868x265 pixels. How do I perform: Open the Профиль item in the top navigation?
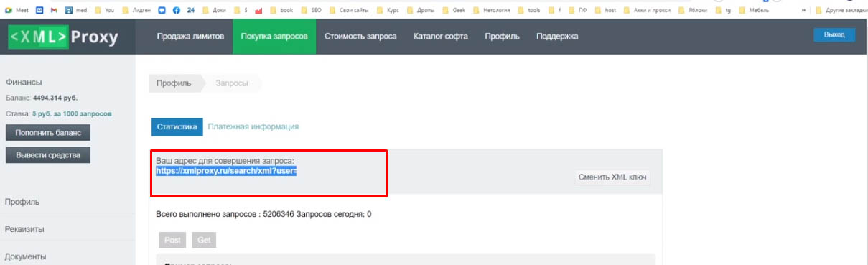502,37
